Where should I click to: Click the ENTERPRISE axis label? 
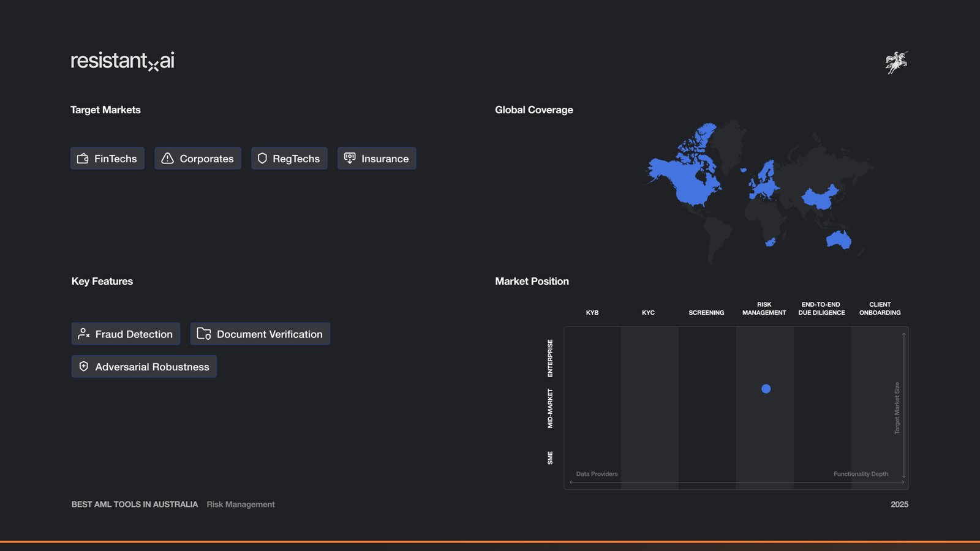(550, 358)
